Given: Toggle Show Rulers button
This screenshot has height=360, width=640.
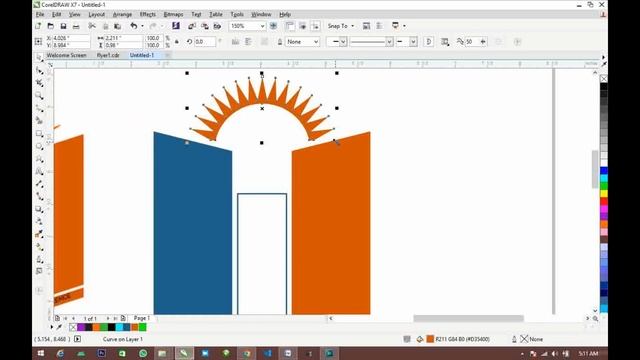Looking at the screenshot, I should pos(290,26).
